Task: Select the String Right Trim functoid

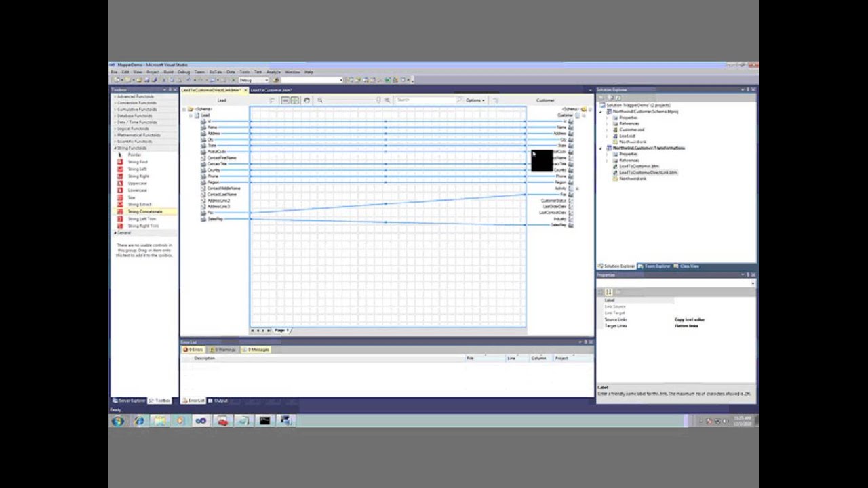Action: click(x=143, y=226)
